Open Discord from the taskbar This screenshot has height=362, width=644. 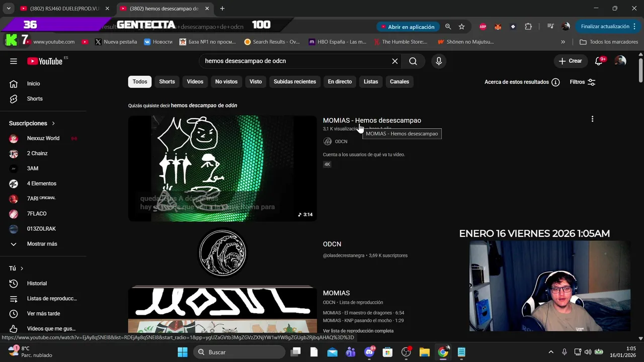click(x=370, y=352)
